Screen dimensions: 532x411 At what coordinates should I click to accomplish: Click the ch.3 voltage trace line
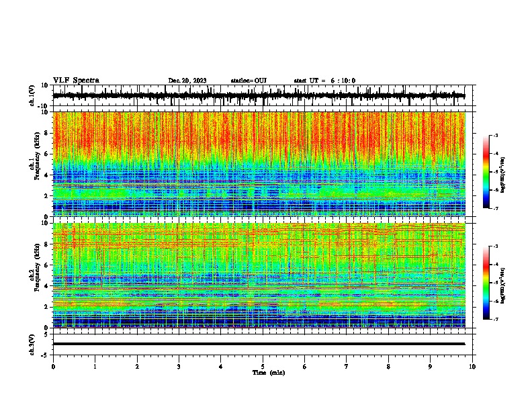[x=259, y=344]
